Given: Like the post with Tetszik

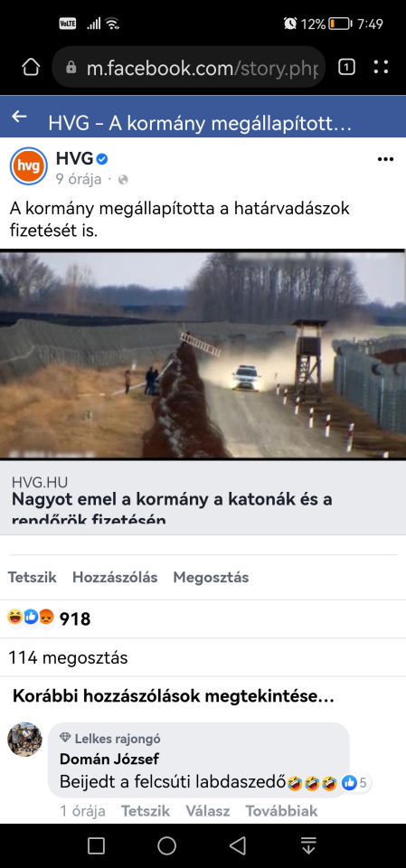Looking at the screenshot, I should tap(33, 578).
